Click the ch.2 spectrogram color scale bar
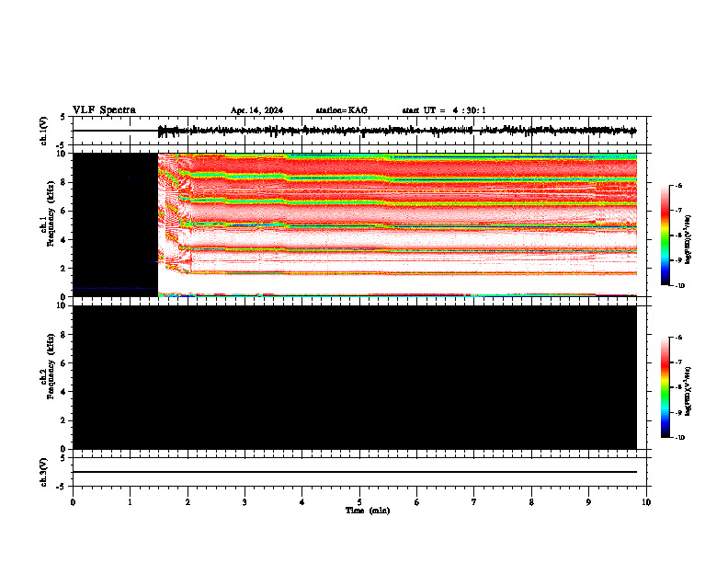Viewport: 728px width, 563px height. pos(665,387)
